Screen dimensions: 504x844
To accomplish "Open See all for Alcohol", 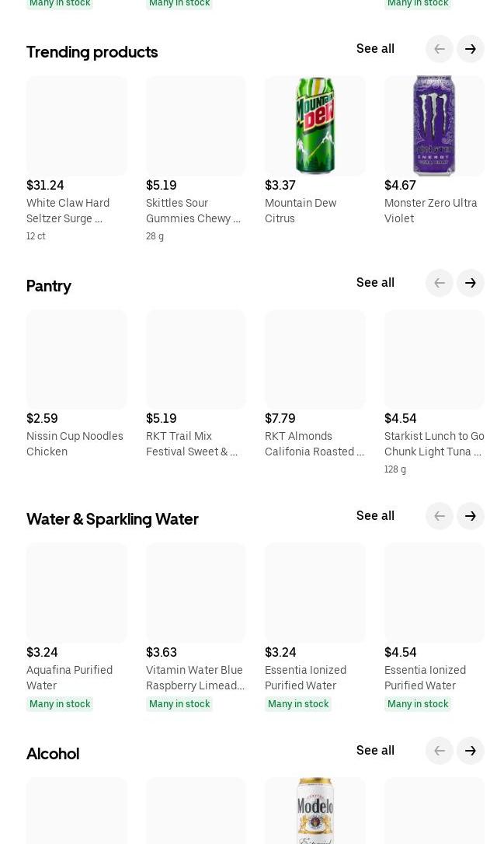I will coord(375,750).
